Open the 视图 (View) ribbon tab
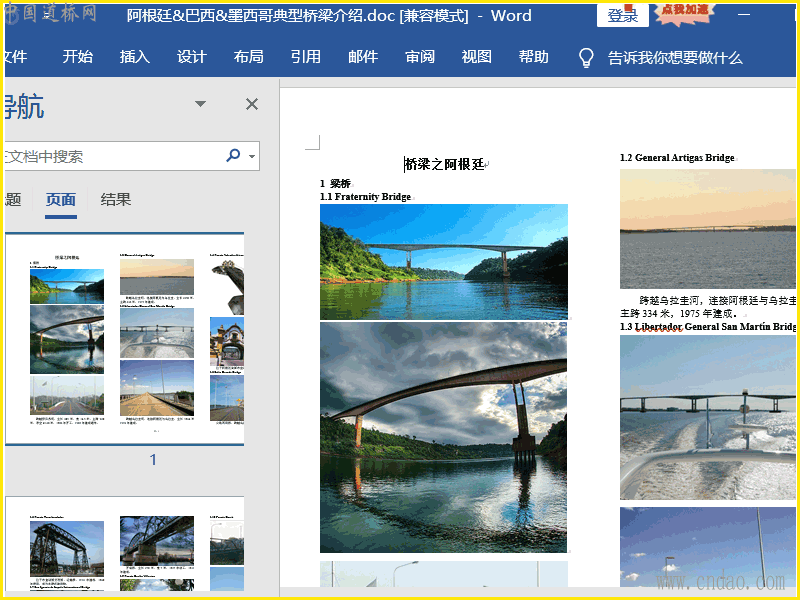The height and width of the screenshot is (600, 800). point(477,57)
